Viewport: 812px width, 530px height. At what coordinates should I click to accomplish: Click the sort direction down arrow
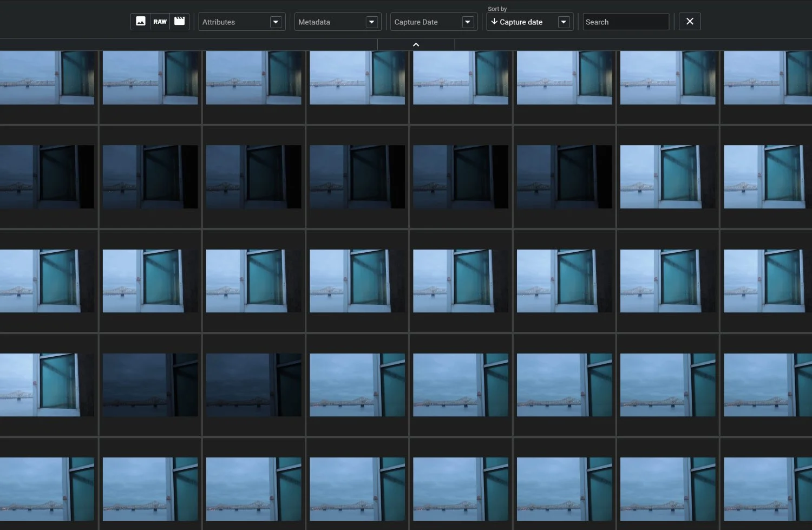point(494,22)
